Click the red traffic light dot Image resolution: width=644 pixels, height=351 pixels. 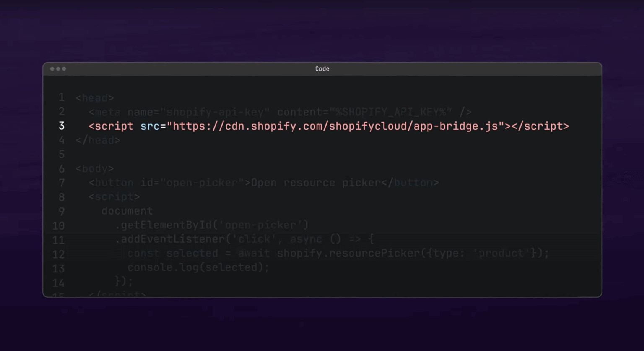click(x=52, y=69)
